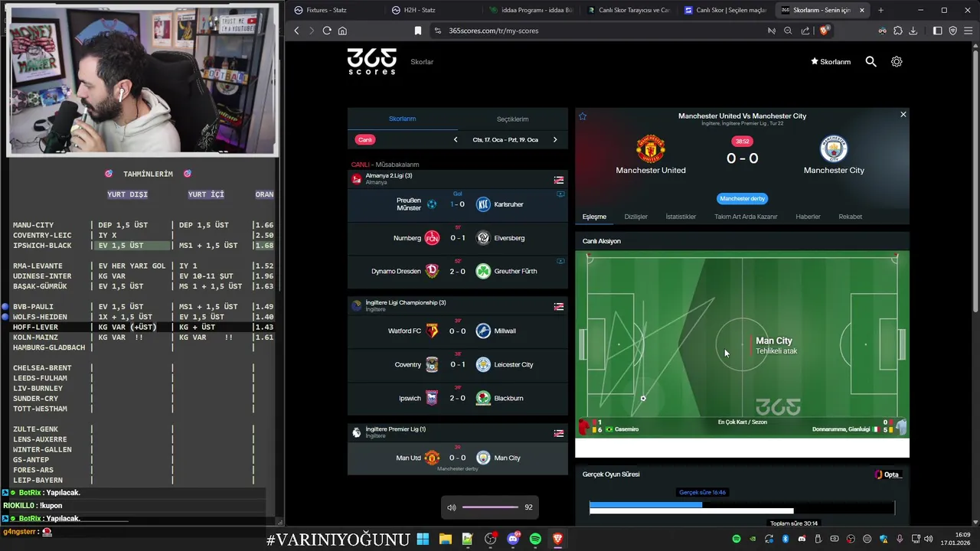Click the Manchester derby badge

point(742,198)
